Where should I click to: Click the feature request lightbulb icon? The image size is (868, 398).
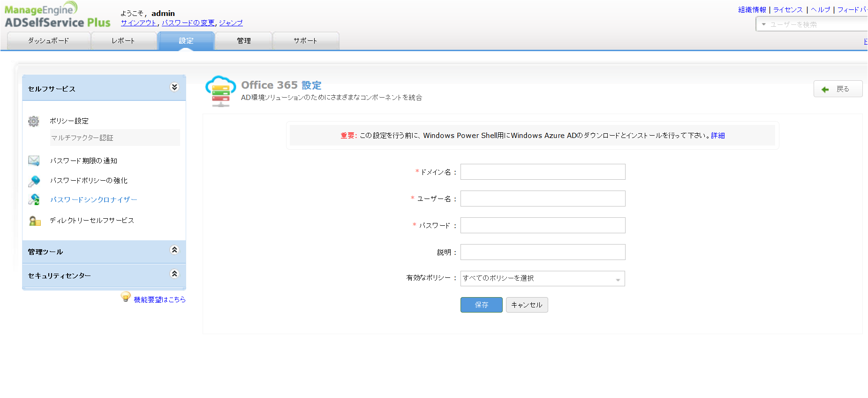(126, 297)
